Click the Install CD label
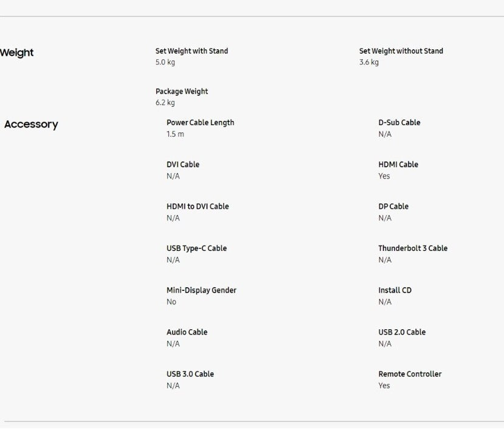This screenshot has width=504, height=430. [395, 290]
